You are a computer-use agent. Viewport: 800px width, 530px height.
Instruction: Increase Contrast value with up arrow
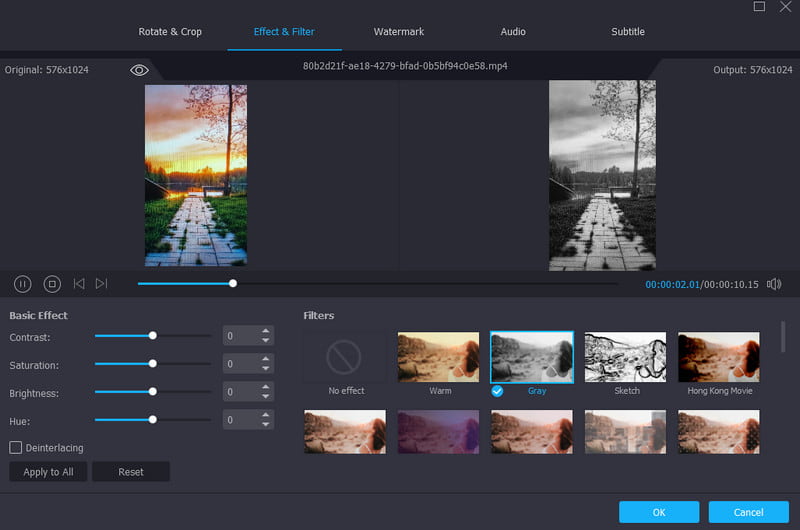(265, 331)
